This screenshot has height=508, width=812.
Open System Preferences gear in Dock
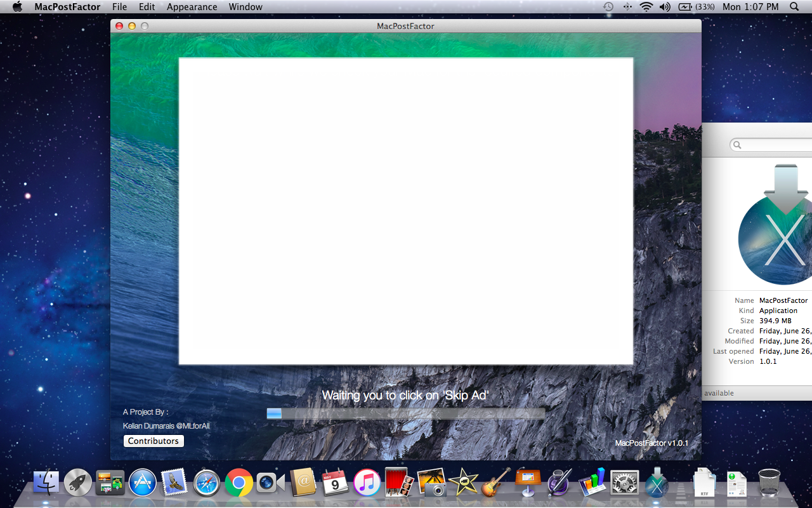(x=624, y=483)
